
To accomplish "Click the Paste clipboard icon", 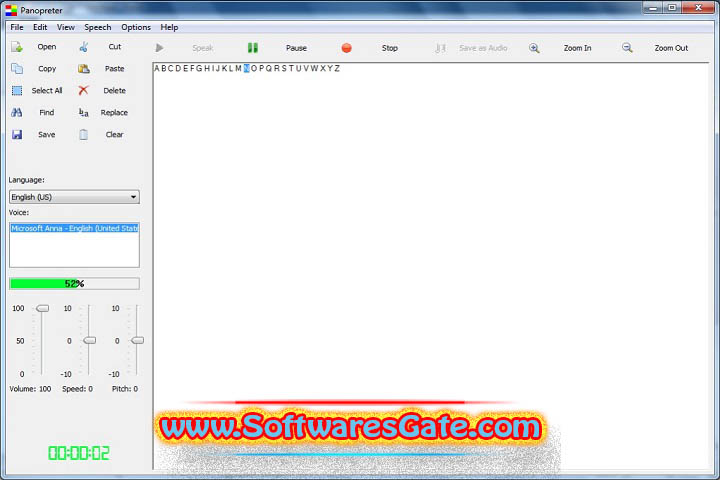I will point(84,69).
